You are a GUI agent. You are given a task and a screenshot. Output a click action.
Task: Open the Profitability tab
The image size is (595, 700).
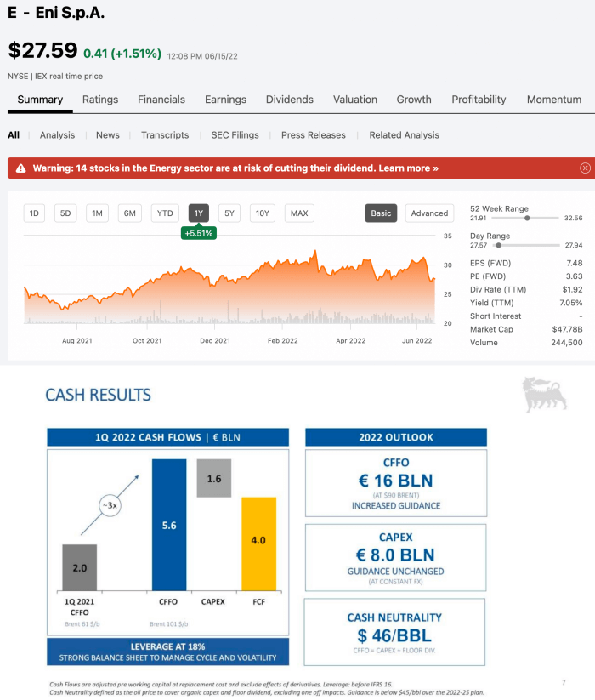(479, 100)
